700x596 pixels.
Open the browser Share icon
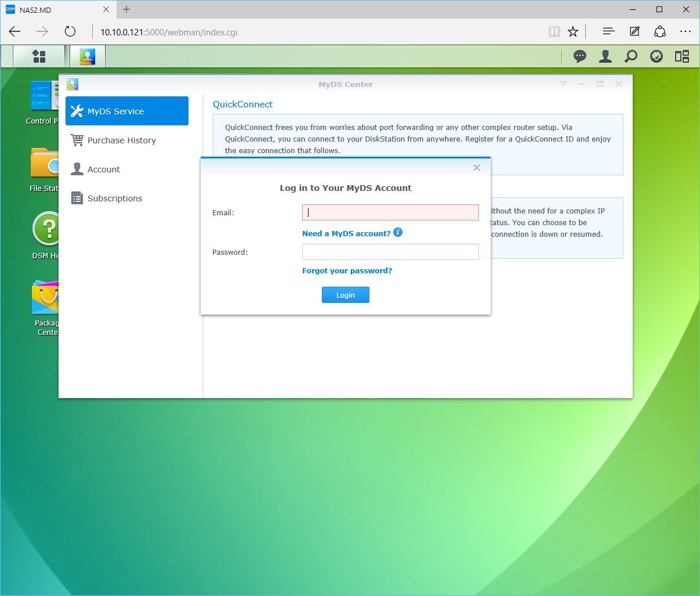point(660,32)
